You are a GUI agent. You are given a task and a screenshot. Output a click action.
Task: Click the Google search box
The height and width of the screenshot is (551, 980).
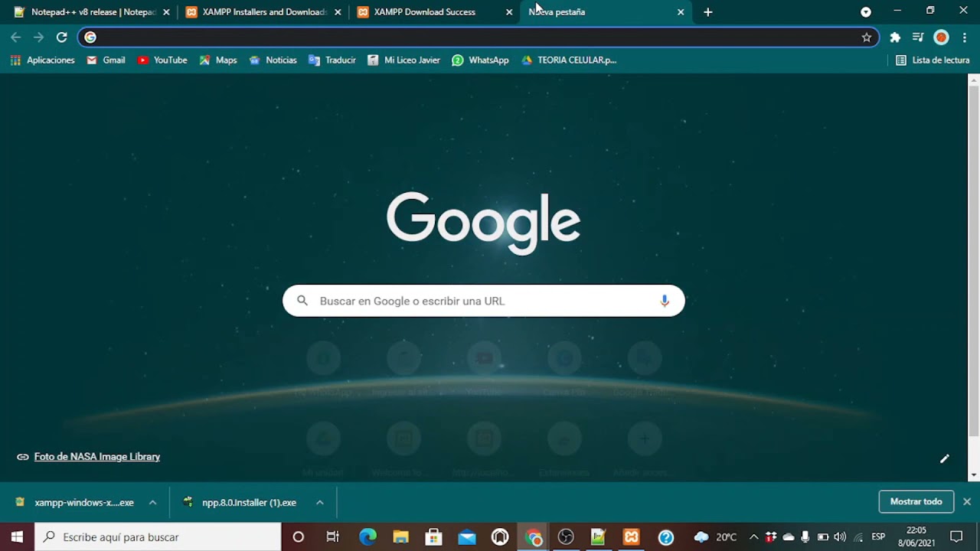(x=483, y=301)
